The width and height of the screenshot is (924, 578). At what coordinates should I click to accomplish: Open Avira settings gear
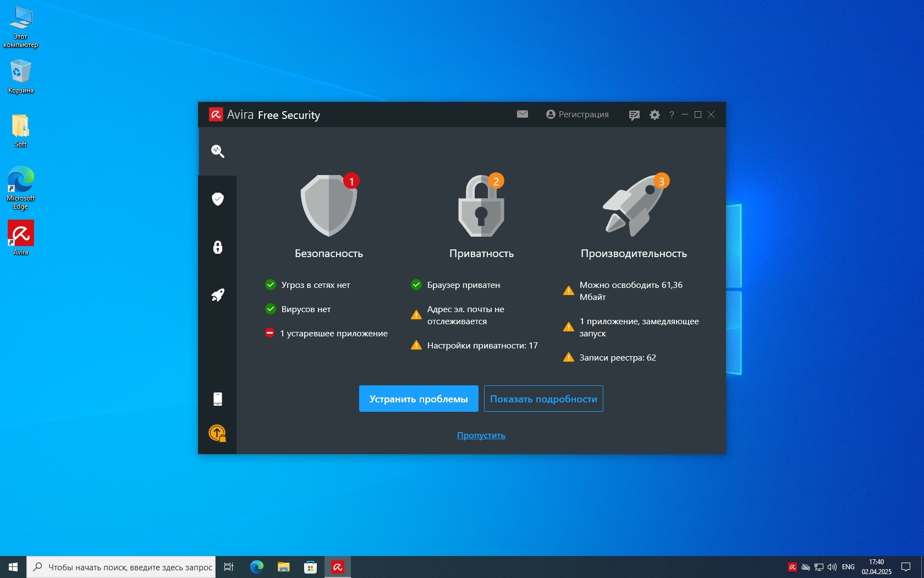pos(654,115)
